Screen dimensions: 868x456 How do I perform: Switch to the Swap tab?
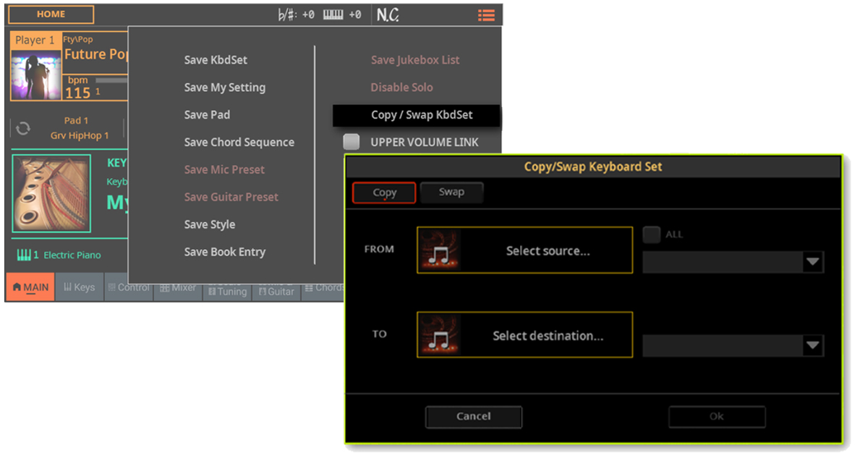(451, 193)
